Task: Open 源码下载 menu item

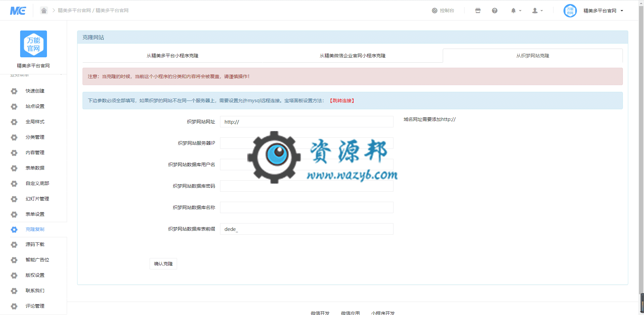Action: tap(35, 244)
